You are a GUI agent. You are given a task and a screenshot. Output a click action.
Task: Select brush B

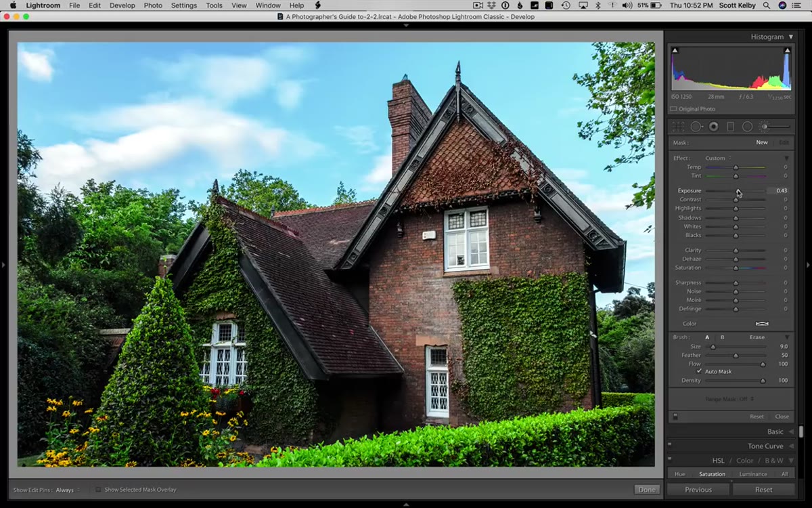[722, 337]
